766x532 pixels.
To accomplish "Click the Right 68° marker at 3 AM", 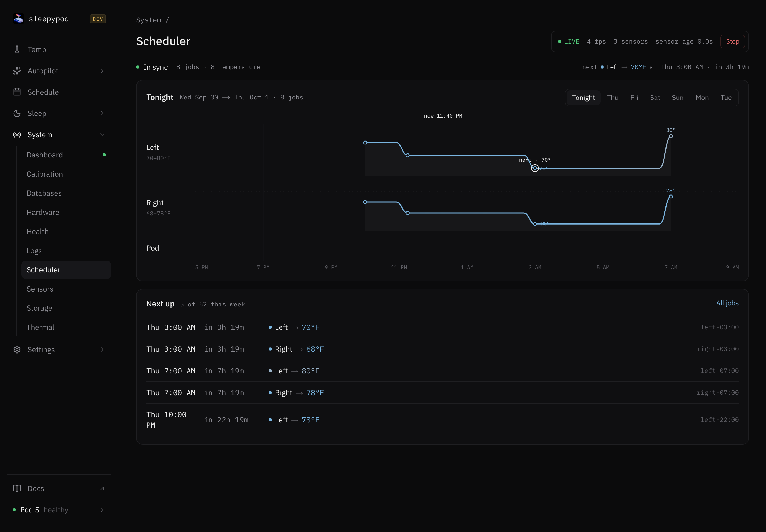I will 535,224.
